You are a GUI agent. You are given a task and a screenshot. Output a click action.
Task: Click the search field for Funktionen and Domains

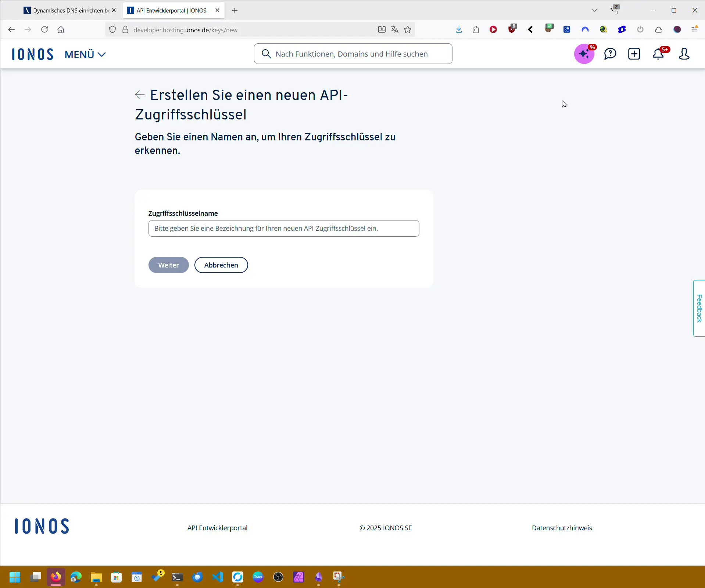353,54
